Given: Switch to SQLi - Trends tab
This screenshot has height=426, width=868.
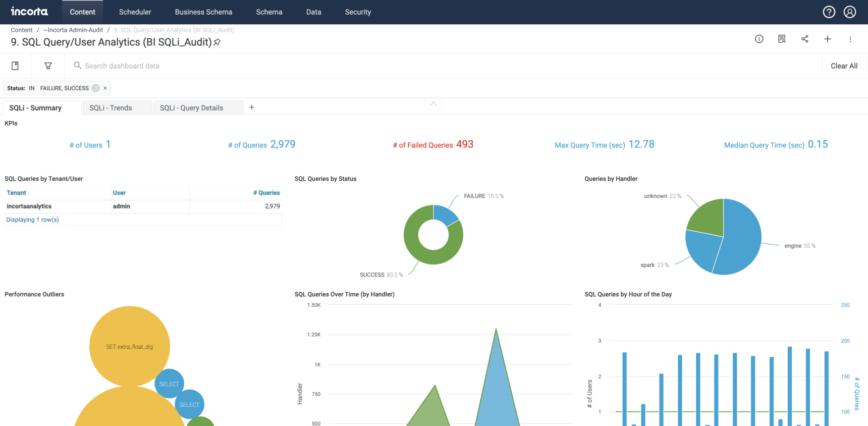Looking at the screenshot, I should 117,108.
